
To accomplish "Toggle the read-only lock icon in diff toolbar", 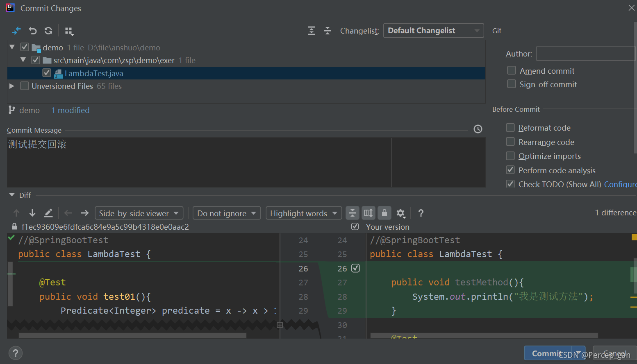I will click(x=384, y=213).
